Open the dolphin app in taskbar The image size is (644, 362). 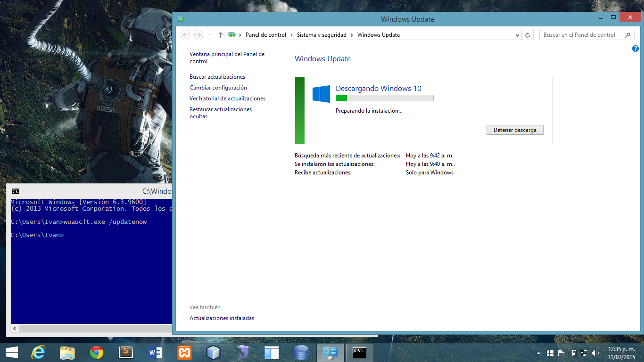pyautogui.click(x=243, y=353)
